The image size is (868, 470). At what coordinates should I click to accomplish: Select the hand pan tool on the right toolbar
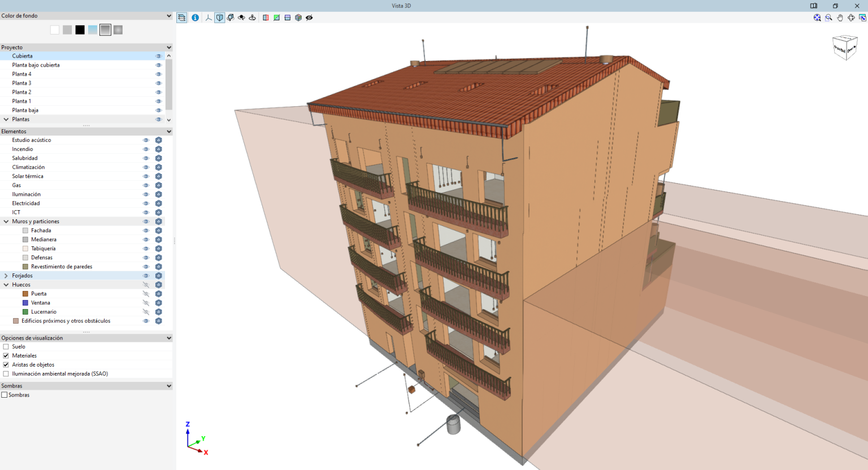pos(840,18)
